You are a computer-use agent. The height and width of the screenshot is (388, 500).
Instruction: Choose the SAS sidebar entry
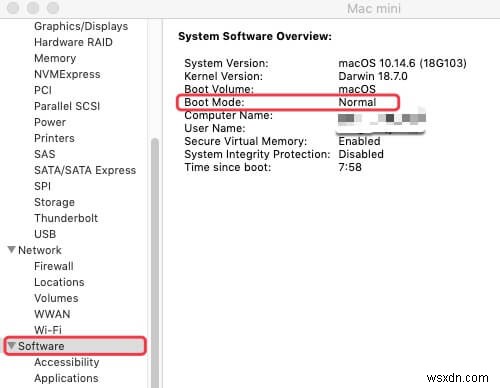(x=45, y=154)
